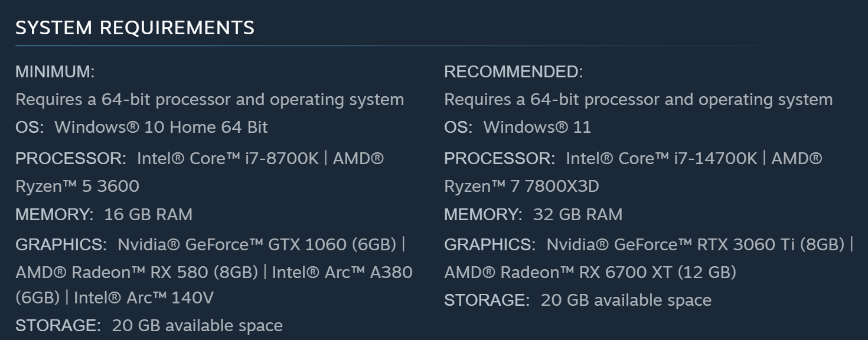Click recommended STORAGE 20 GB available space
Image resolution: width=868 pixels, height=340 pixels.
point(625,300)
